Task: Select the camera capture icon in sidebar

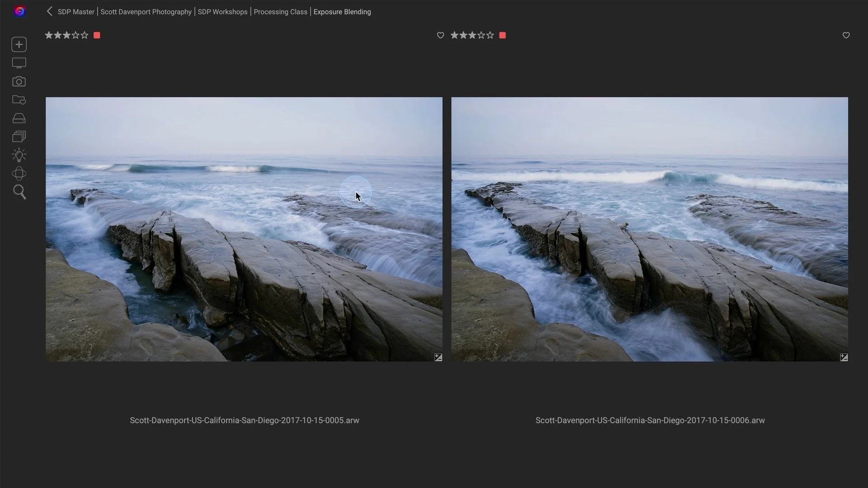Action: 19,82
